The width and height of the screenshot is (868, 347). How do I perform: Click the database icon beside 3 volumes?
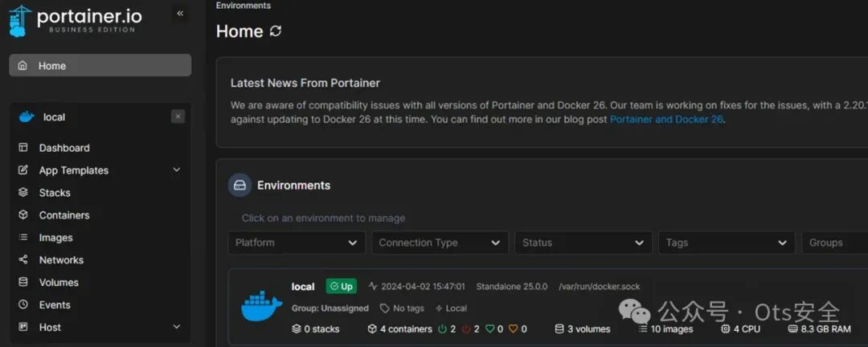click(x=559, y=329)
